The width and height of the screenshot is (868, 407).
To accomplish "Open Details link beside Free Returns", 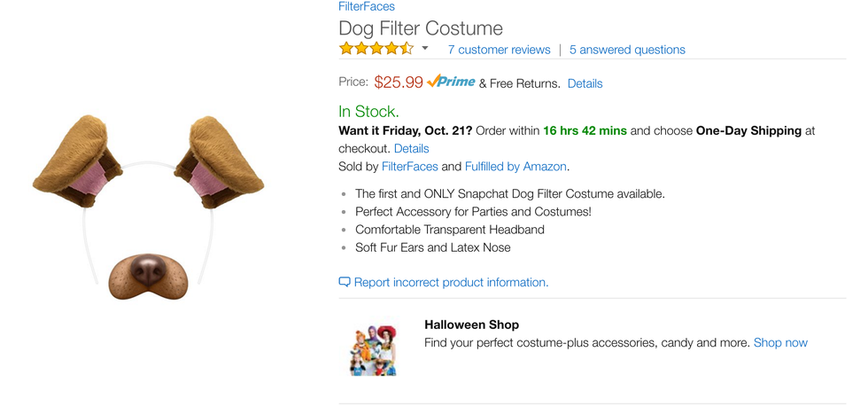I will 585,83.
